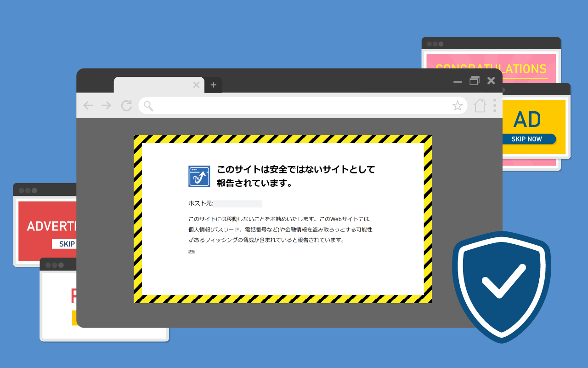Minimize the main browser window
This screenshot has height=368, width=588.
click(x=458, y=82)
